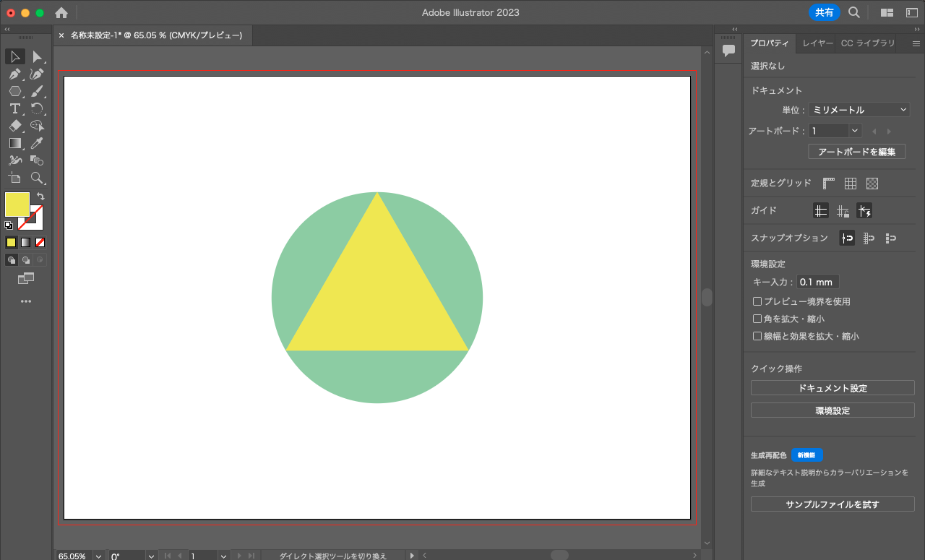Image resolution: width=925 pixels, height=560 pixels.
Task: Choose the Eyedropper tool
Action: (x=37, y=143)
